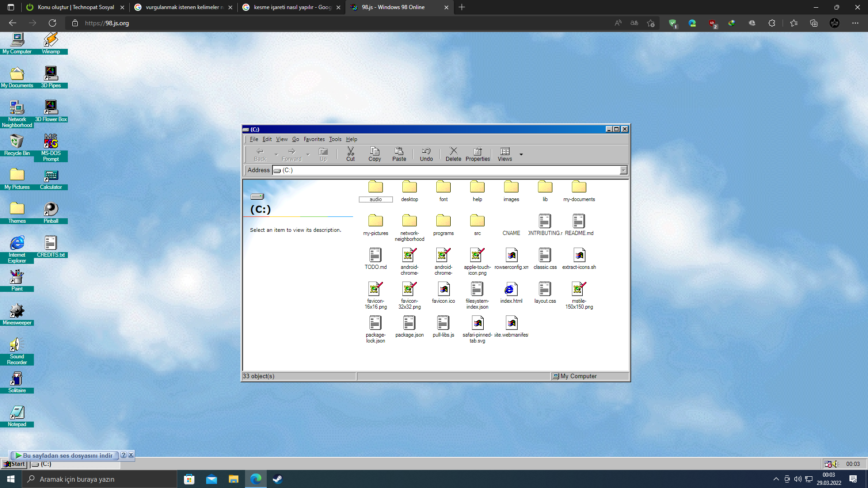Open the Minesweeper desktop icon
The width and height of the screenshot is (868, 488).
(x=17, y=311)
